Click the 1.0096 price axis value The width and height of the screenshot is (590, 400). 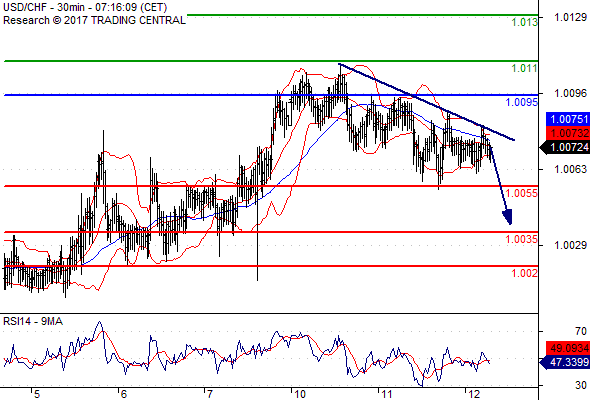pyautogui.click(x=570, y=93)
